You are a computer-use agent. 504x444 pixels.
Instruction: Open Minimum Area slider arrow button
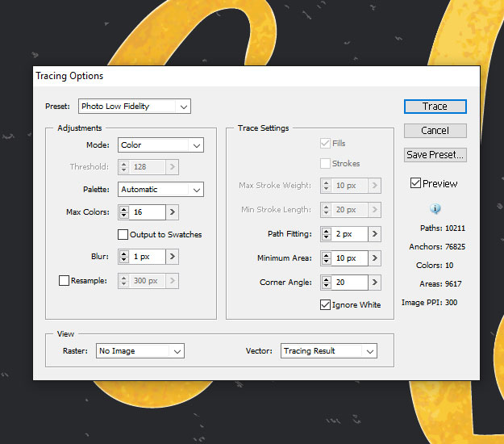[375, 258]
